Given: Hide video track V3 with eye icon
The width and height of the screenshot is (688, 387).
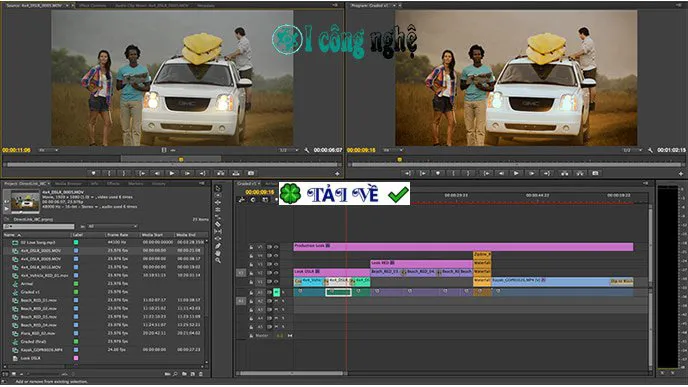Looking at the screenshot, I should coord(276,264).
